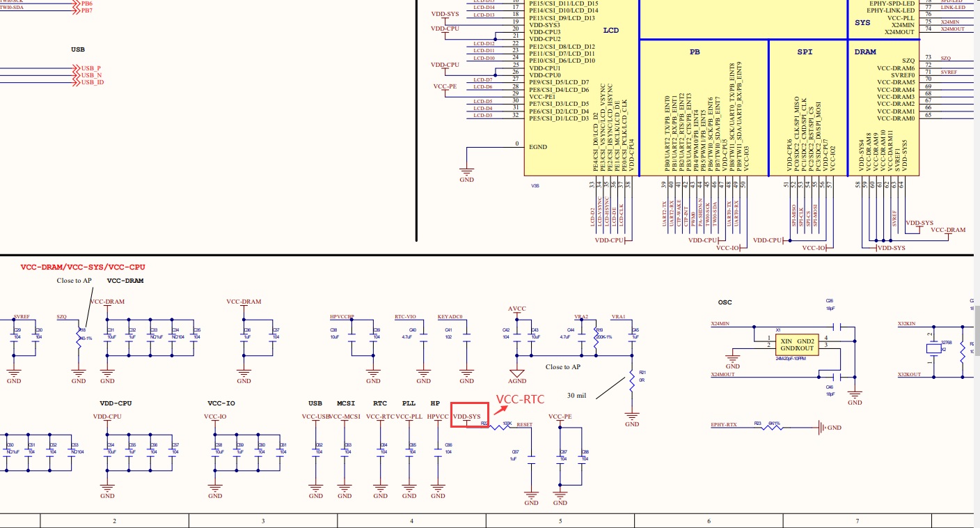Click the 'X32KIN' net label

click(x=908, y=324)
